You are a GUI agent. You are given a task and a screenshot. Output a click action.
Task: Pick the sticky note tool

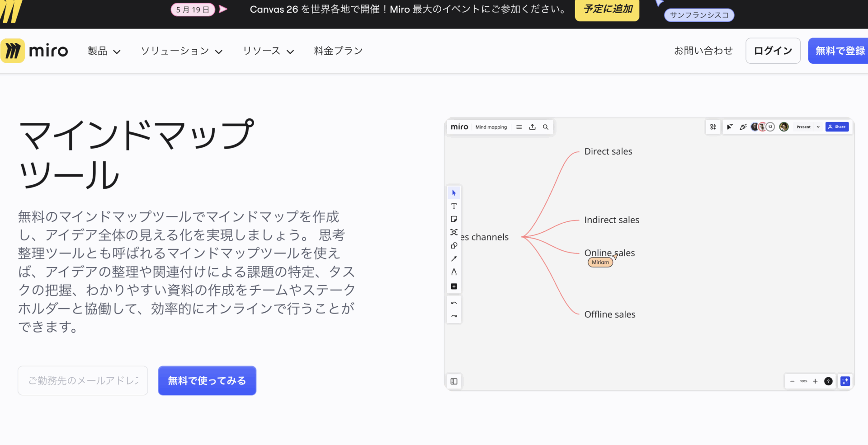(454, 219)
